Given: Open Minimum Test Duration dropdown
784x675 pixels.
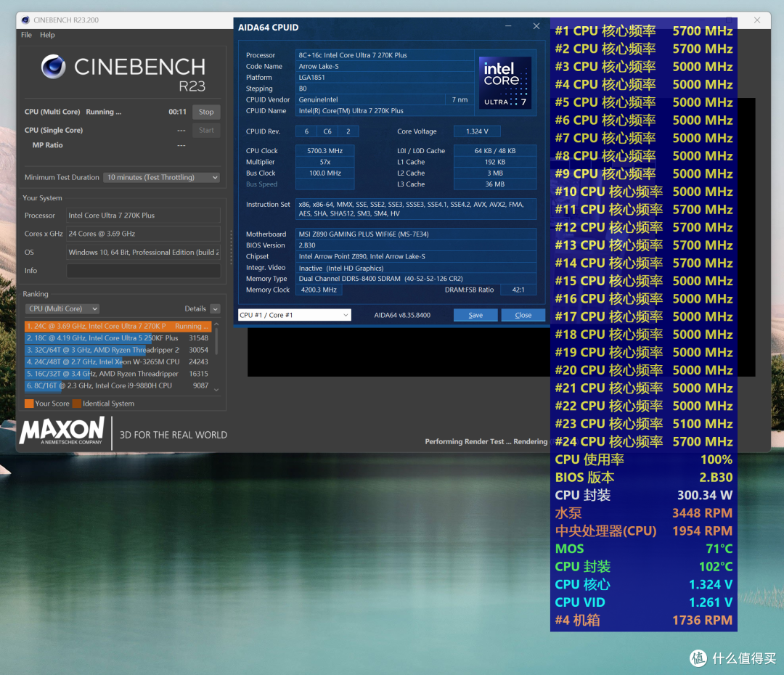Looking at the screenshot, I should point(161,178).
